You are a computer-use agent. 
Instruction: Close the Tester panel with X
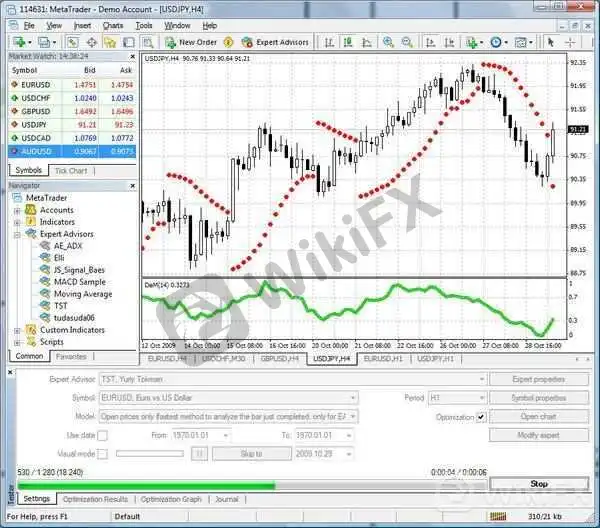click(x=10, y=372)
